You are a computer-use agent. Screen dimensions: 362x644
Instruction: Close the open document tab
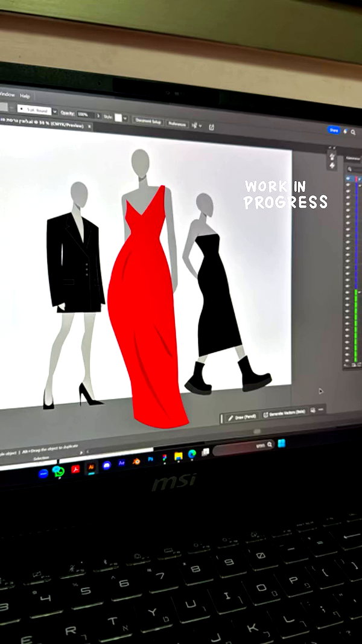click(90, 127)
